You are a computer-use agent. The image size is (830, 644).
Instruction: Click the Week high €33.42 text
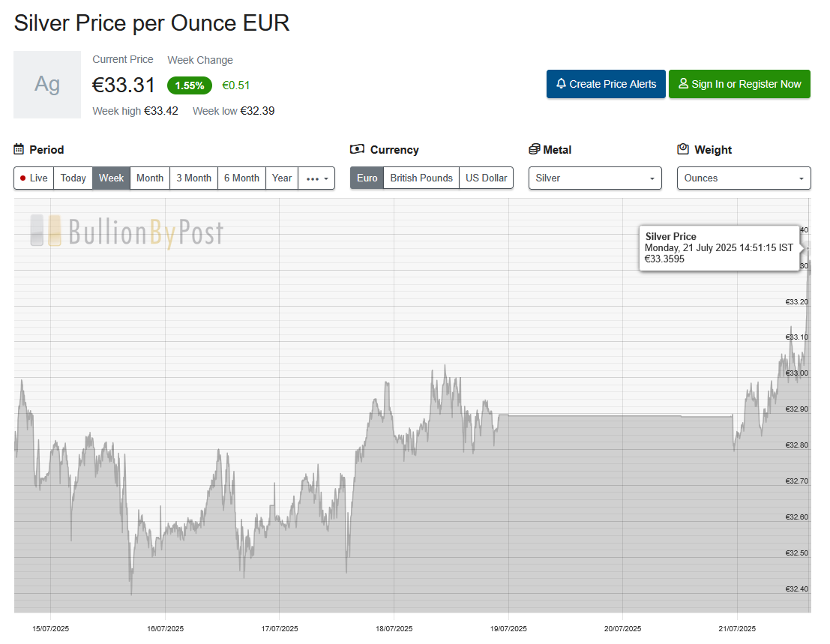136,111
